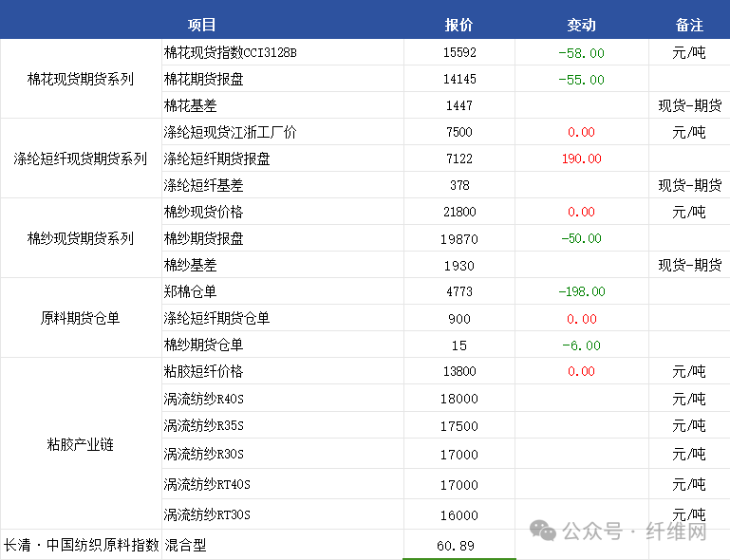The width and height of the screenshot is (730, 560).
Task: Select the 粘胶产业链 category cell
Action: click(81, 443)
